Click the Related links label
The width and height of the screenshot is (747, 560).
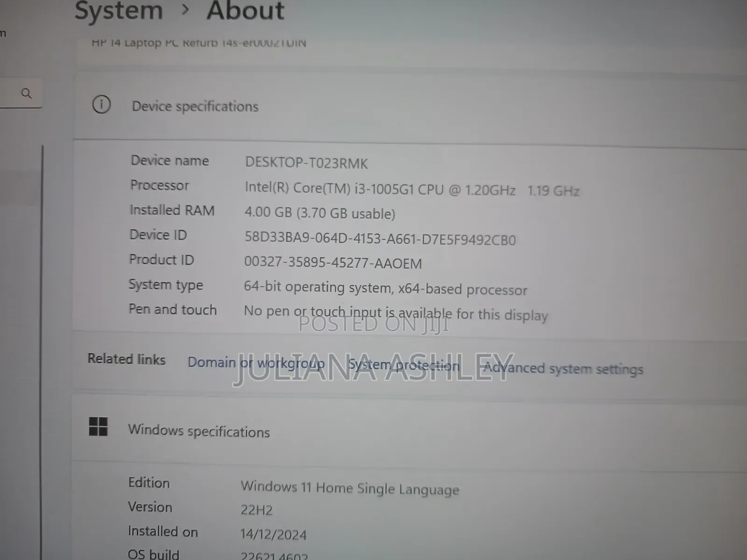127,359
